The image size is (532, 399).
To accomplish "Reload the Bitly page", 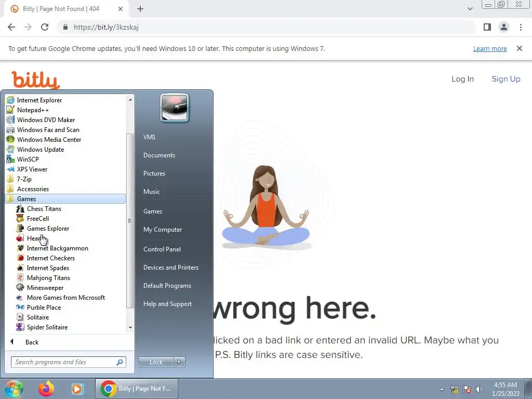I will [45, 27].
